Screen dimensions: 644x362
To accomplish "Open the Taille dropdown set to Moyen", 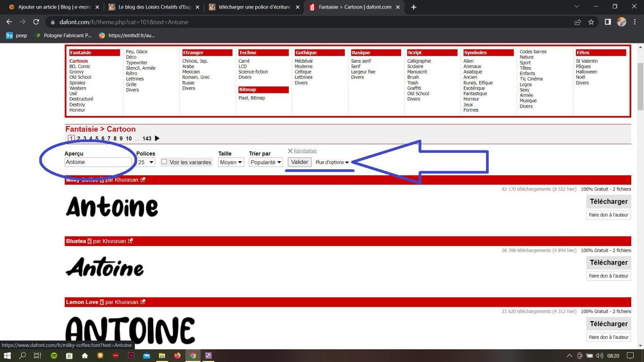I will (231, 162).
